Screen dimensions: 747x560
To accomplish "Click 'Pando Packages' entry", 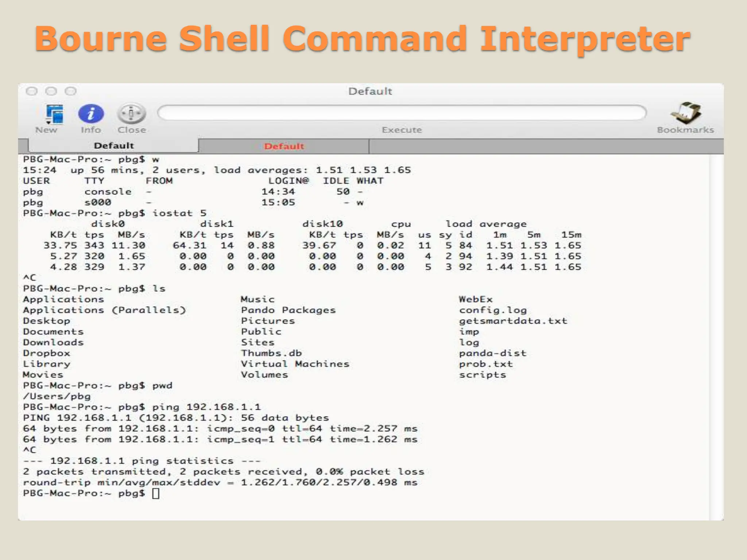I will [x=288, y=310].
